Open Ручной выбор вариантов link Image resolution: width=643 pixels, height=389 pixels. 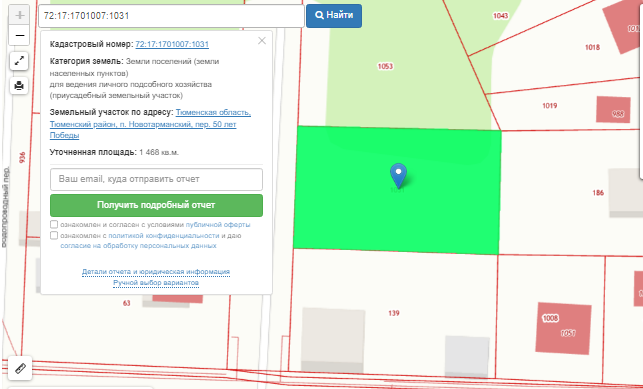pos(156,283)
